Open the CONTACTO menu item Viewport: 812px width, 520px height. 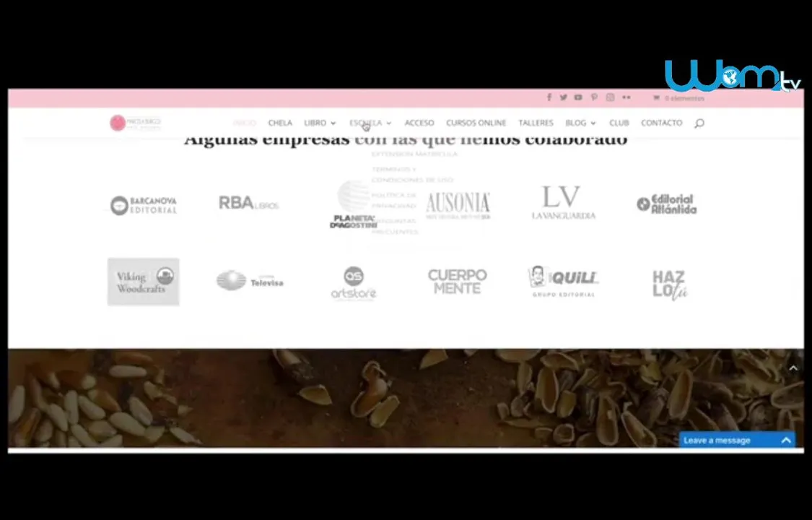(x=662, y=123)
